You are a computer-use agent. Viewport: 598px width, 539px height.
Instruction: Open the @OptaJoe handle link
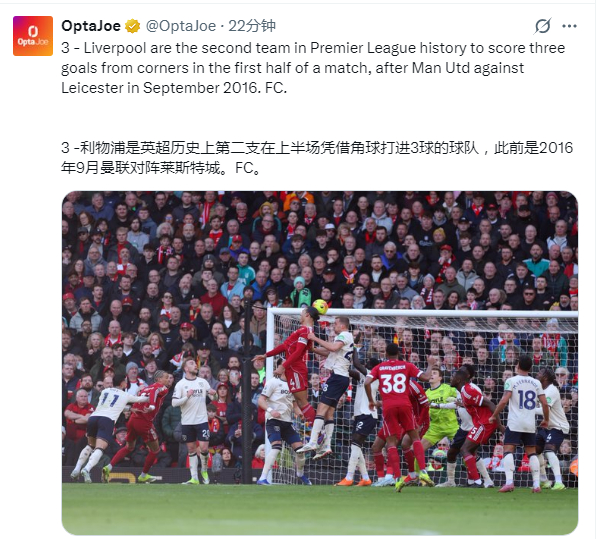click(181, 26)
